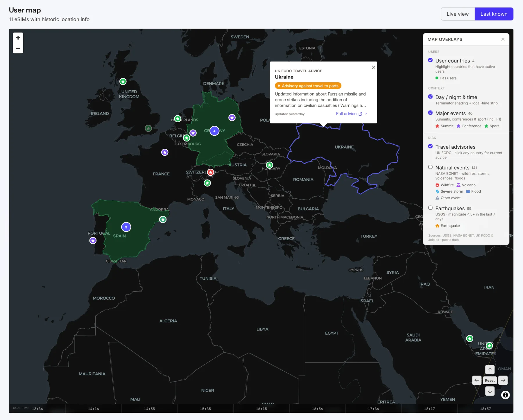Select the green sport marker near Andorra
This screenshot has width=523, height=420.
pos(163,220)
